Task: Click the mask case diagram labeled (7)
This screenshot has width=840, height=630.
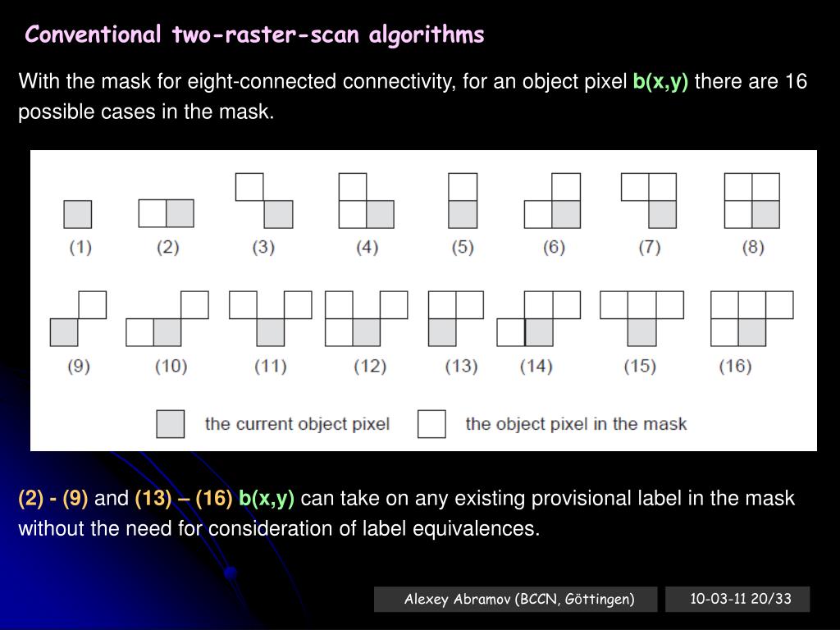Action: click(x=649, y=200)
